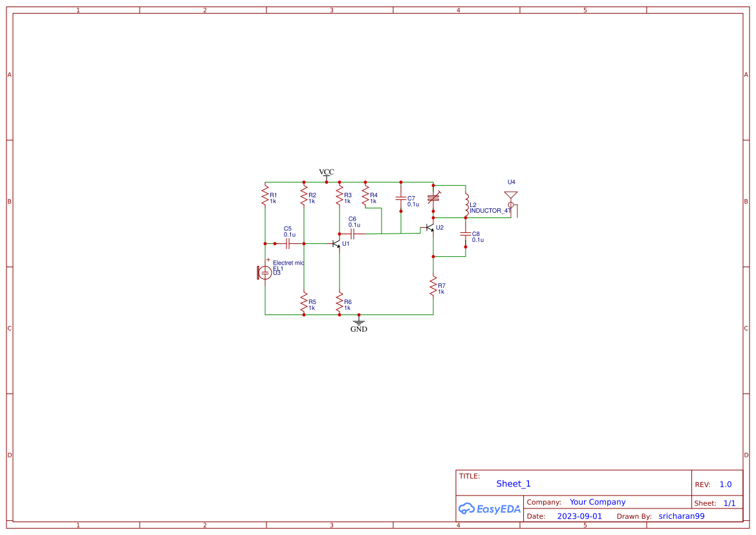
Task: Click the Drawn By name sricharan99
Action: (x=682, y=516)
